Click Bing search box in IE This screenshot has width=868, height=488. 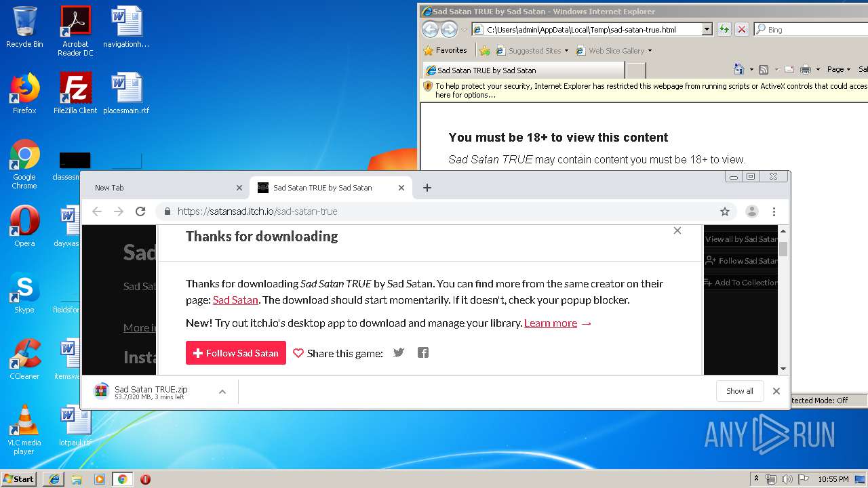812,29
